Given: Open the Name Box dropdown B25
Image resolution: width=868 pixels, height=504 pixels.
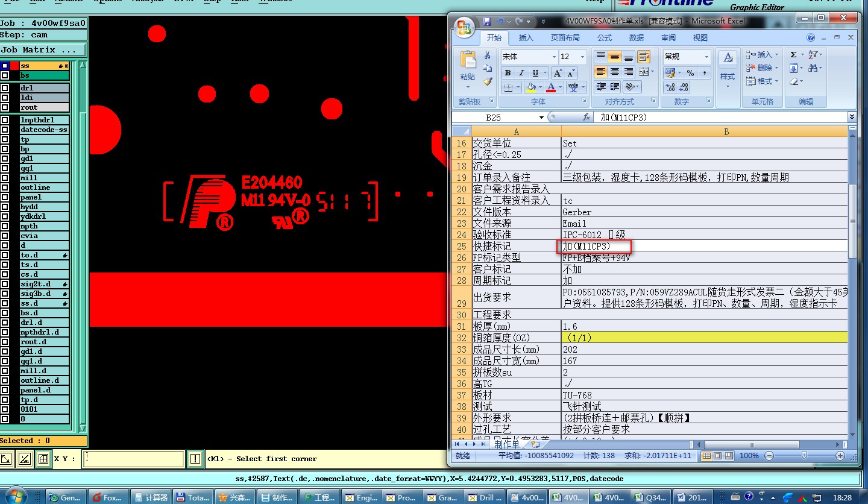Looking at the screenshot, I should [x=541, y=118].
